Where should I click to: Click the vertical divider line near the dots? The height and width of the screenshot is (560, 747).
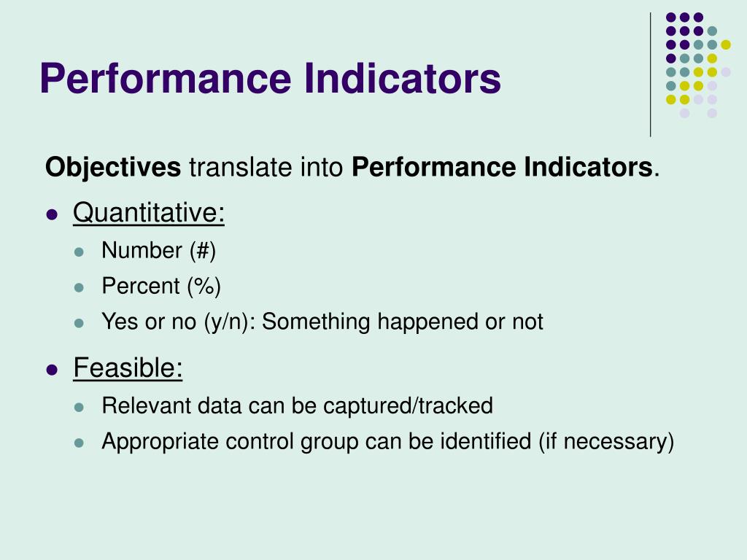650,75
